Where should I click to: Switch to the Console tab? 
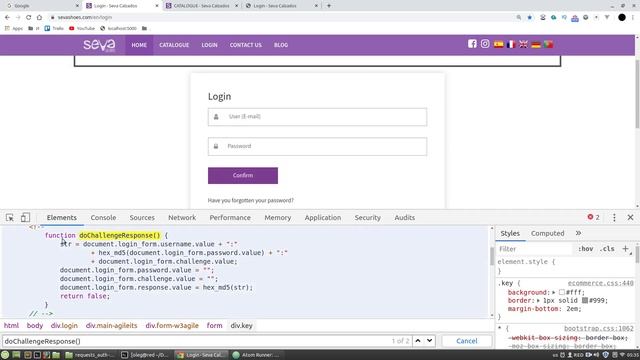click(103, 218)
